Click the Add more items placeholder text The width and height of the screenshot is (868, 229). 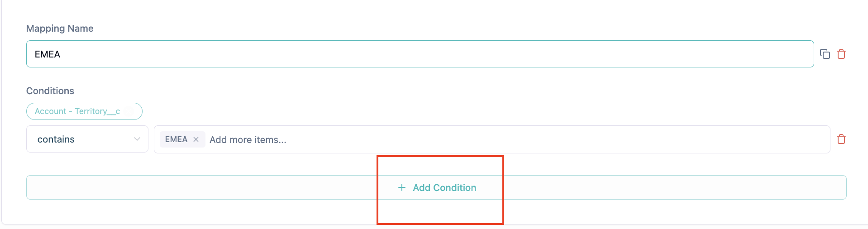point(248,140)
